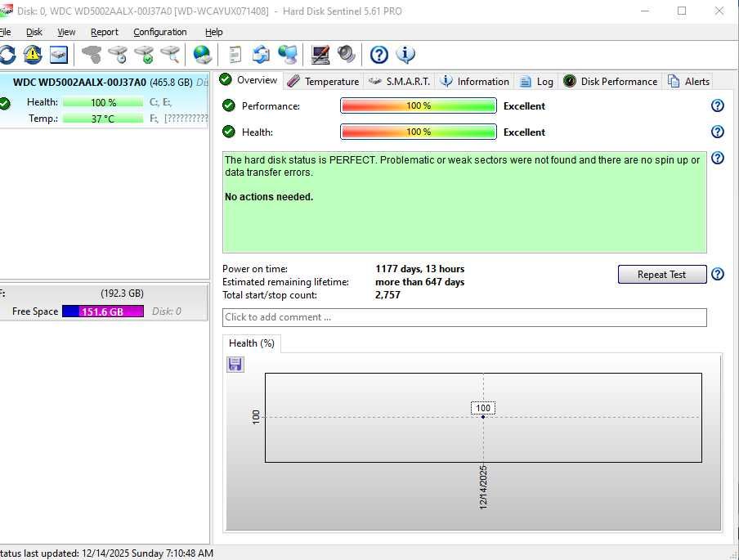The width and height of the screenshot is (739, 560).
Task: Maximize the Hard Disk Sentinel window
Action: [682, 11]
